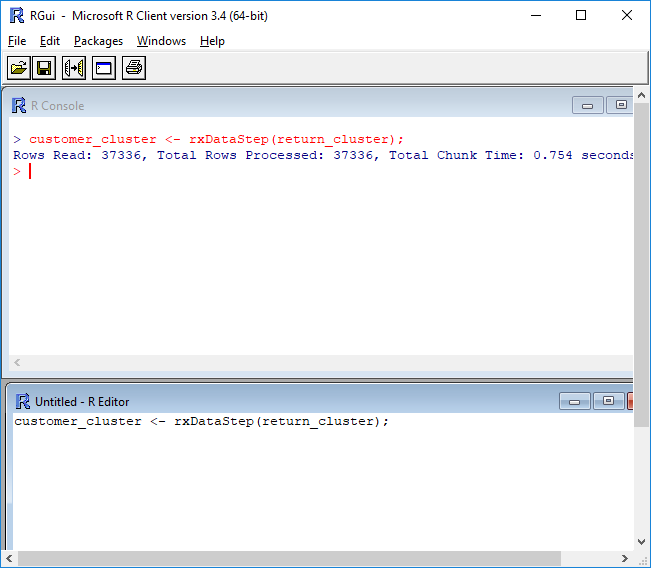This screenshot has width=651, height=568.
Task: Click the editor line customer_cluster code
Action: (201, 421)
